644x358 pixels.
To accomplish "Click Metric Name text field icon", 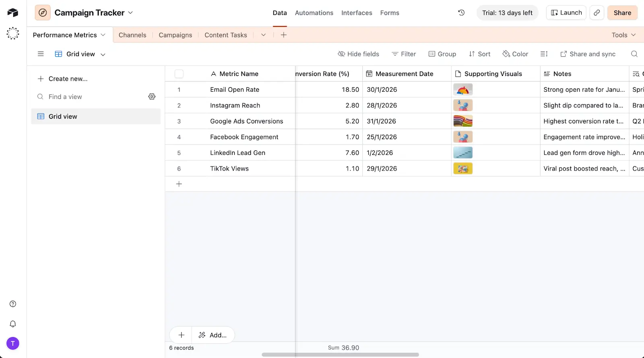I will click(213, 74).
